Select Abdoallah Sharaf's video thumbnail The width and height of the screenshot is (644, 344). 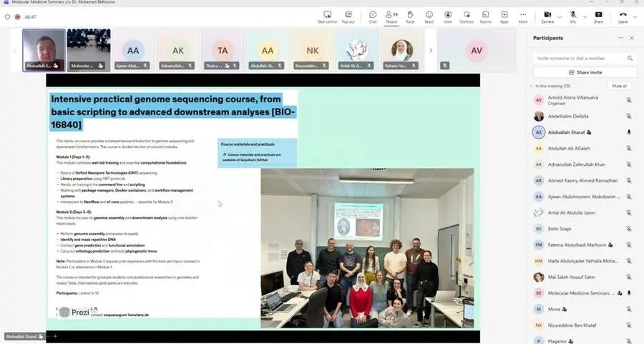click(x=44, y=50)
